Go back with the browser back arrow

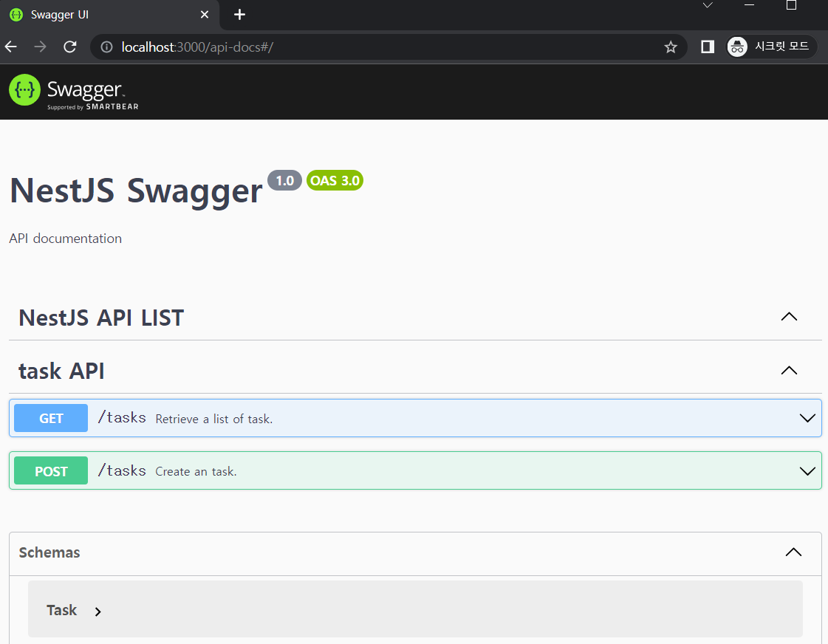coord(11,47)
